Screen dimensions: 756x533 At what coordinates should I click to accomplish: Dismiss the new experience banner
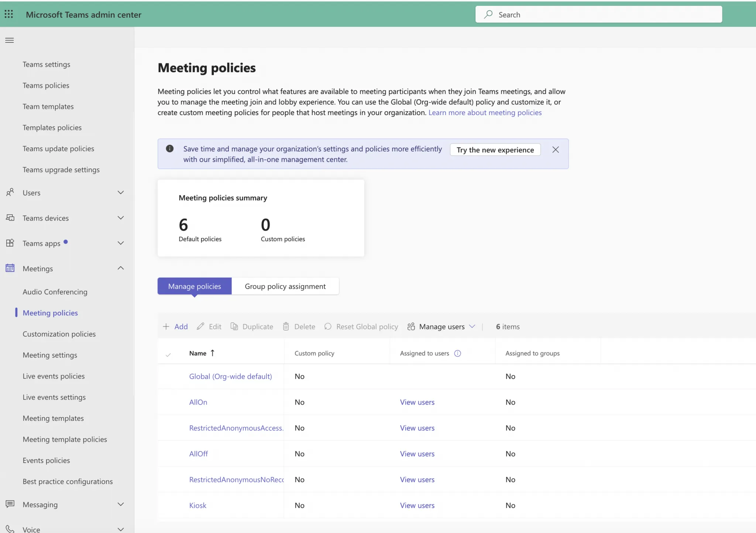pyautogui.click(x=556, y=149)
